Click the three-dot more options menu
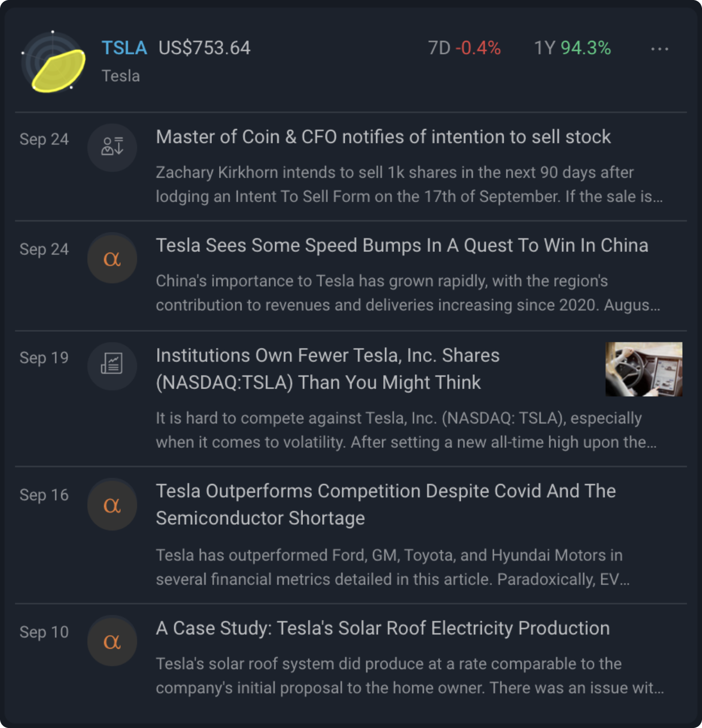702x728 pixels. click(x=660, y=49)
